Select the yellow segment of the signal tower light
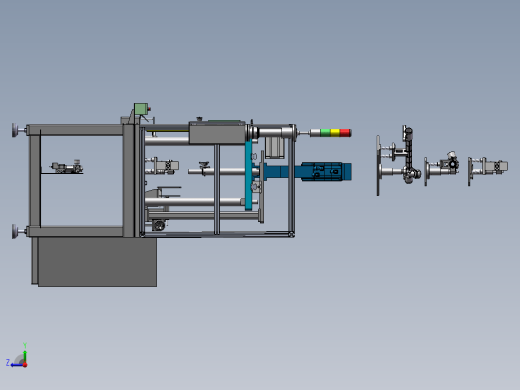 point(335,133)
